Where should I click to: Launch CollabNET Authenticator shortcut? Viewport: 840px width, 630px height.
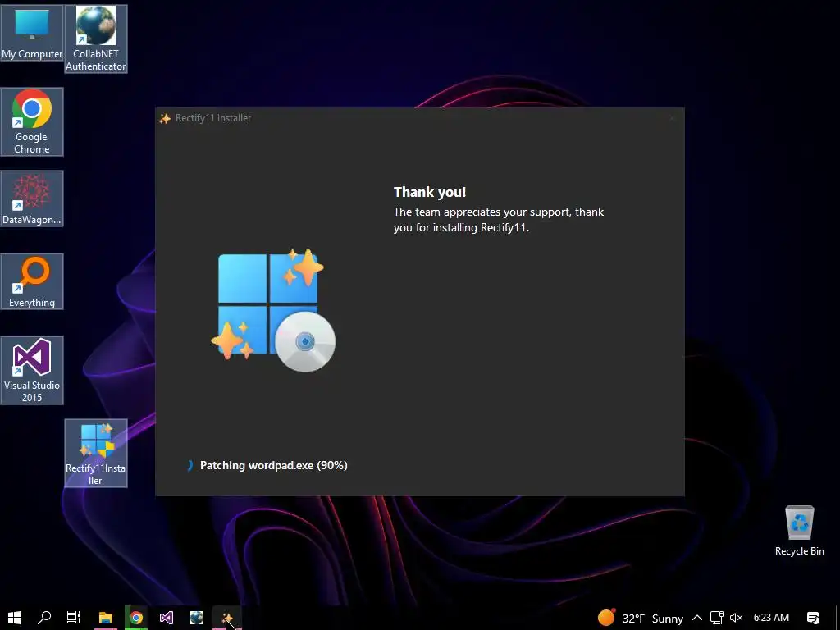click(96, 39)
